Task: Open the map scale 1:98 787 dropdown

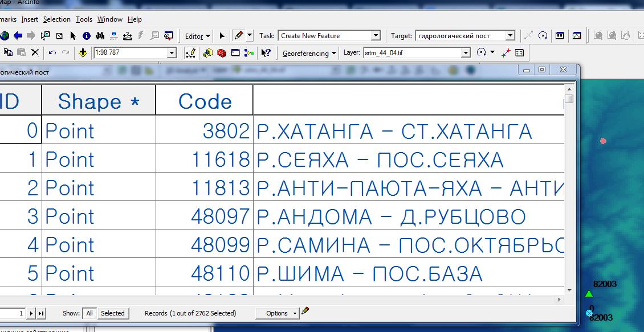Action: pyautogui.click(x=172, y=53)
